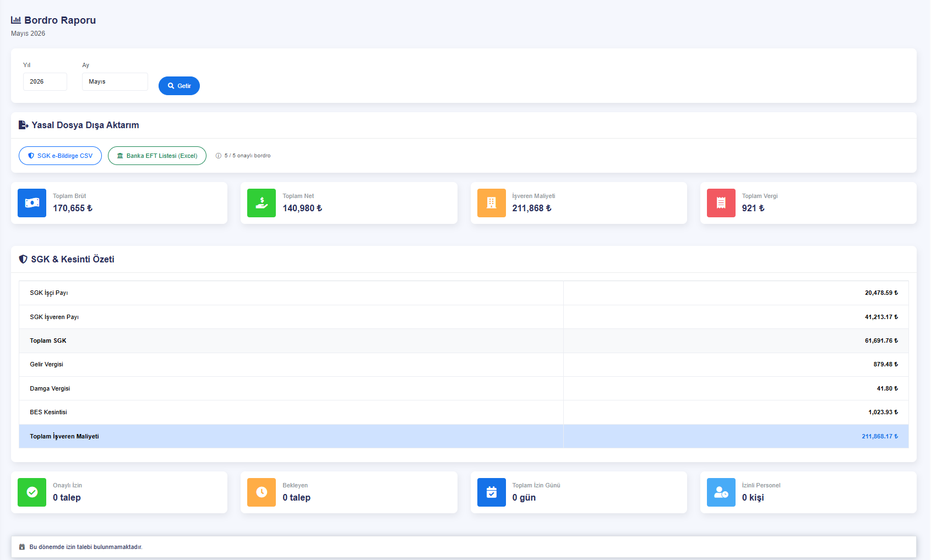The width and height of the screenshot is (931, 560).
Task: Click the green Toplam Net hand-coin icon
Action: (262, 203)
